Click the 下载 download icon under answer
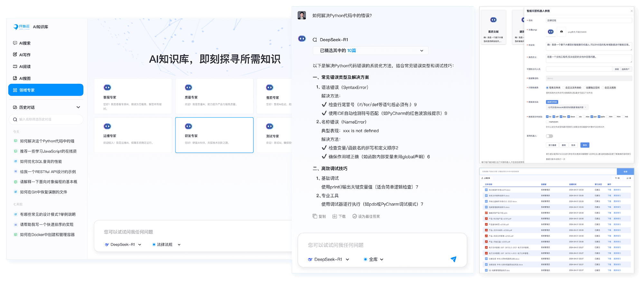The width and height of the screenshot is (644, 283). coord(335,216)
